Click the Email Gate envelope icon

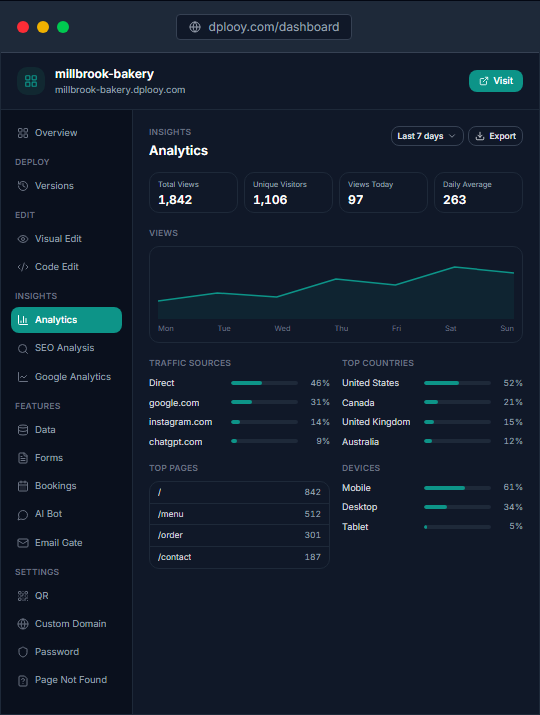(23, 543)
